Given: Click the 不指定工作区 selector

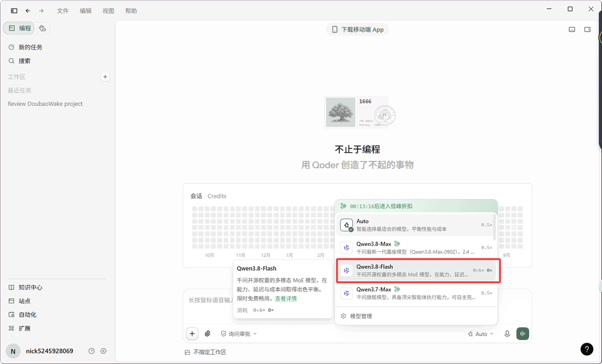Looking at the screenshot, I should tap(205, 352).
